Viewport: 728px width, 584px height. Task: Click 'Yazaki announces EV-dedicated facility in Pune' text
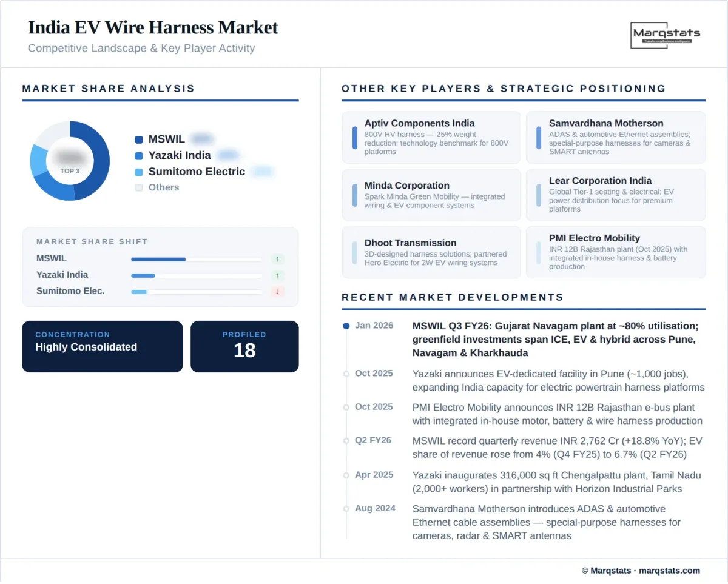559,380
